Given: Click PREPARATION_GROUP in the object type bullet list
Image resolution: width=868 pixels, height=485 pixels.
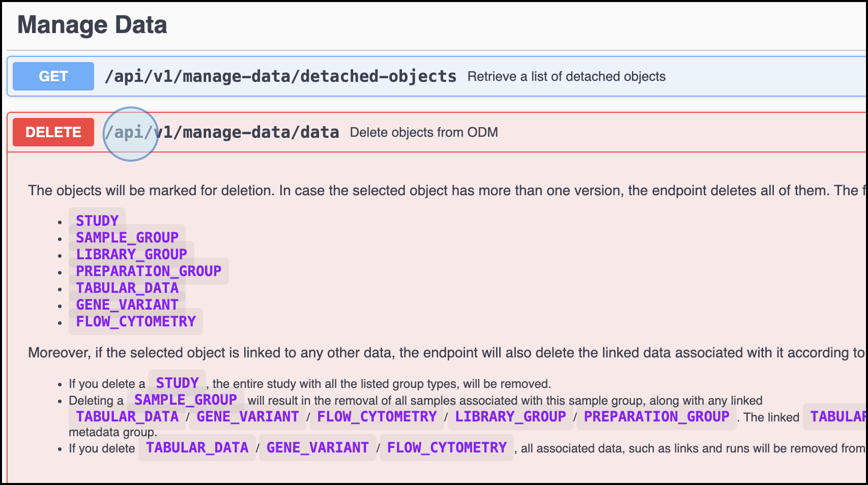Looking at the screenshot, I should pos(149,271).
